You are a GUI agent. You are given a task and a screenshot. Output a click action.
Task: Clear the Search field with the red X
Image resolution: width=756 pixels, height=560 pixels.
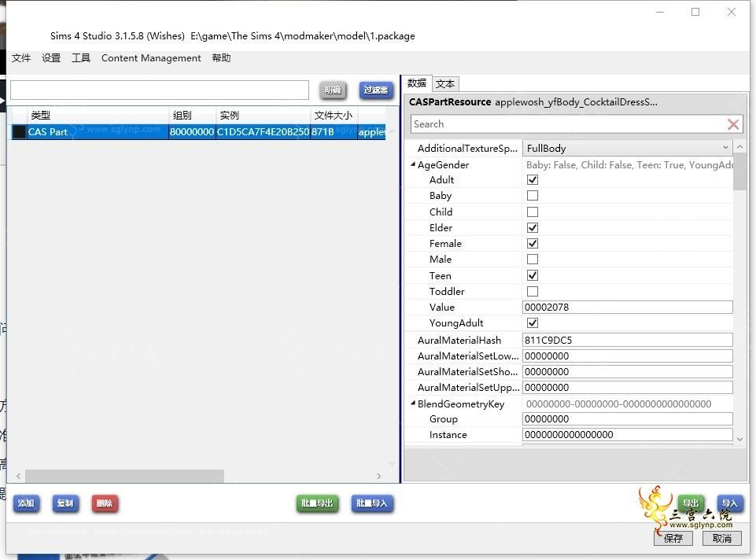733,124
